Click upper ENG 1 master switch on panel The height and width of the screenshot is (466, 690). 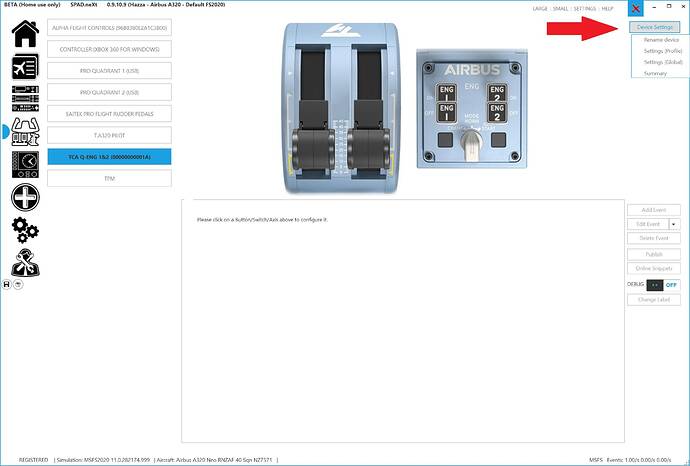tap(446, 93)
